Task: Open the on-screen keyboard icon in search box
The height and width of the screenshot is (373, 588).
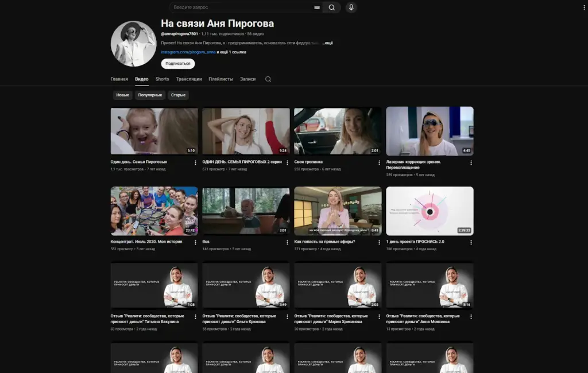Action: pos(317,7)
